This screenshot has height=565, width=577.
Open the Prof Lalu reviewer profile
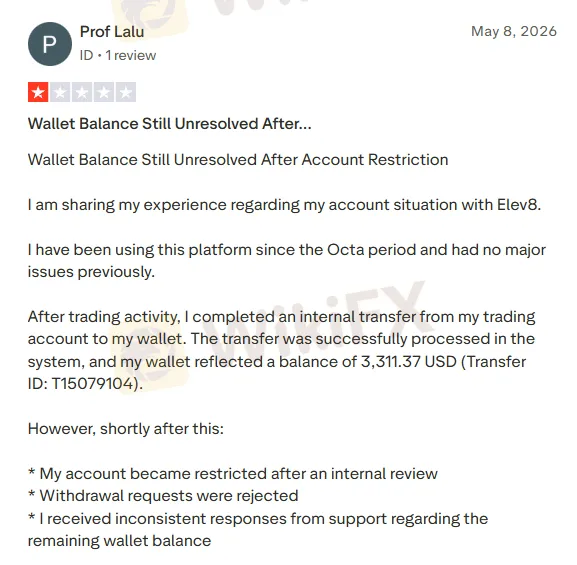[x=112, y=32]
